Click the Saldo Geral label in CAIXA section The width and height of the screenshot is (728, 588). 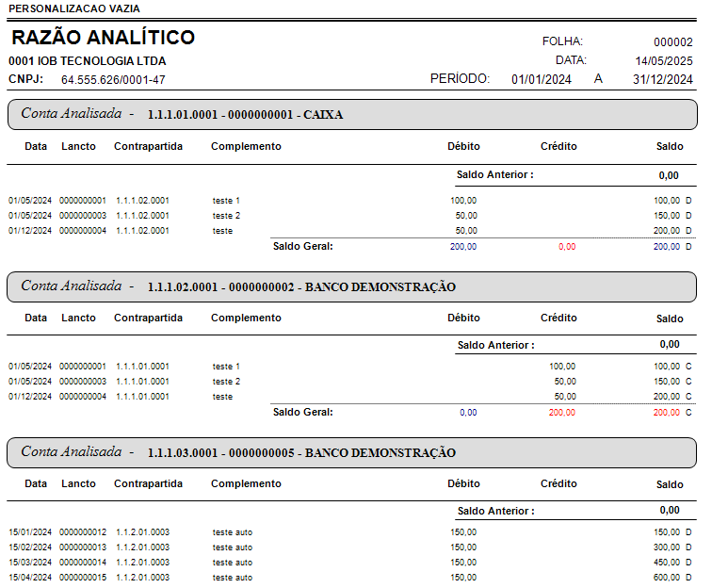click(302, 246)
